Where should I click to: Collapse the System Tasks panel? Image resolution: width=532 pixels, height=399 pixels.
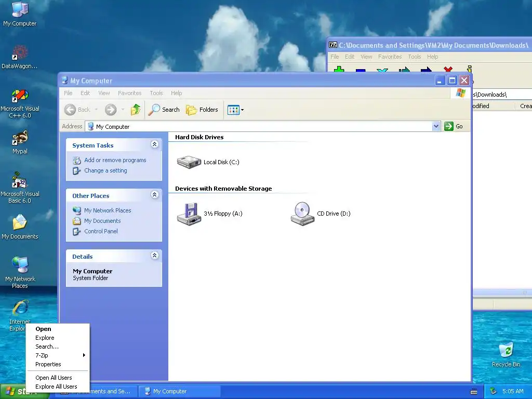click(154, 144)
